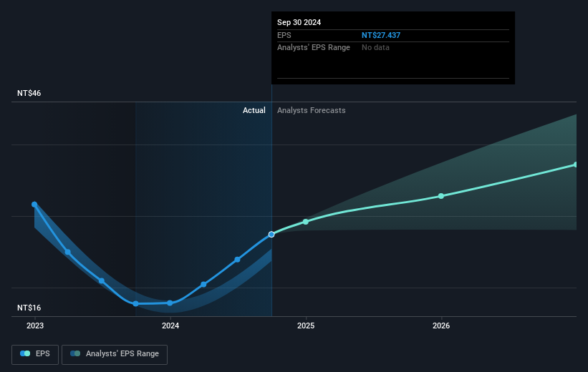The image size is (588, 372).
Task: Click the 2023 x-axis label
Action: coord(35,326)
